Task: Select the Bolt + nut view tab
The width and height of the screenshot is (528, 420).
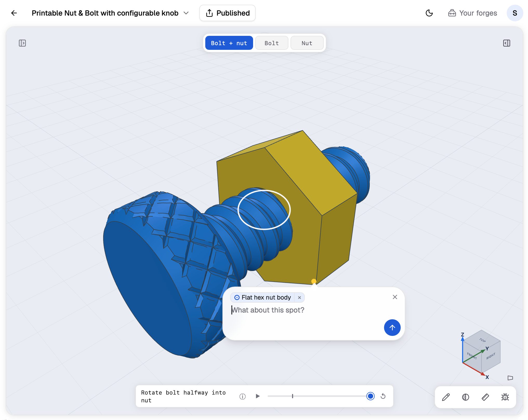Action: [229, 43]
